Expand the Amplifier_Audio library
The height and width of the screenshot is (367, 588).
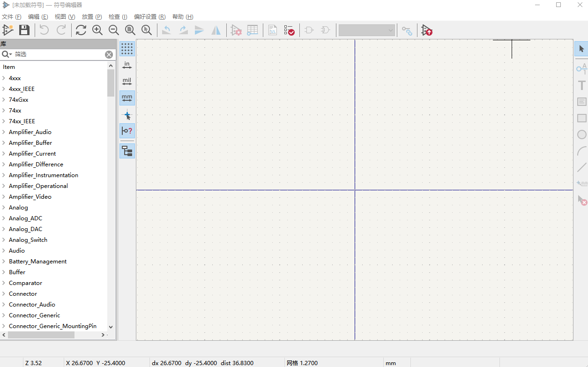point(4,132)
